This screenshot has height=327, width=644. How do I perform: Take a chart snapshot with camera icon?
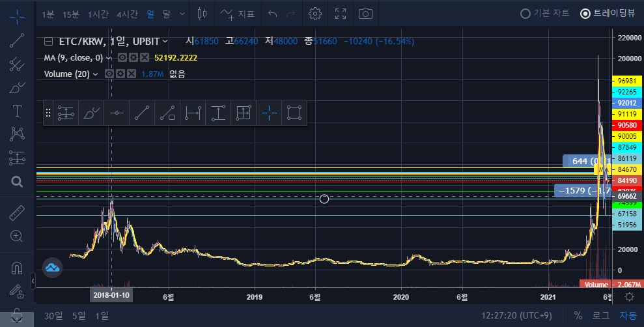(365, 14)
